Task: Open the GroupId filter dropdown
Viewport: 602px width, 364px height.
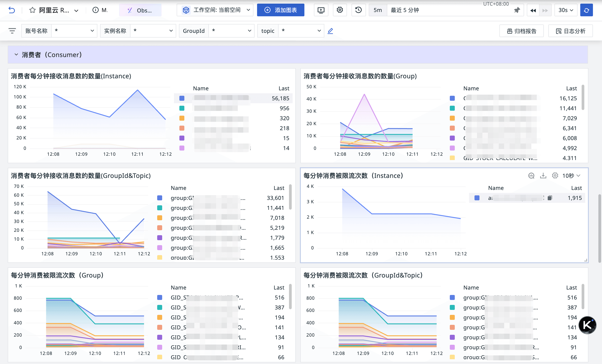Action: pos(231,31)
